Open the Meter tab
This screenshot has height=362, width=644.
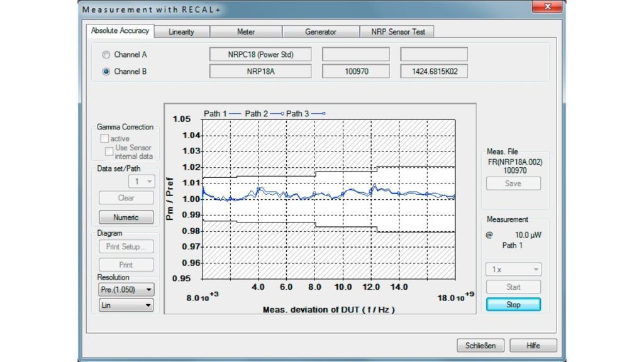coord(246,32)
